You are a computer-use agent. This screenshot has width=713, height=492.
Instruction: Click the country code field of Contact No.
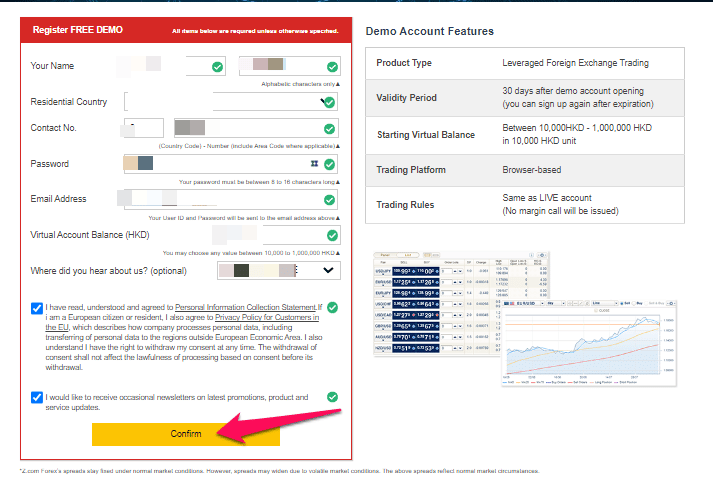click(x=144, y=128)
